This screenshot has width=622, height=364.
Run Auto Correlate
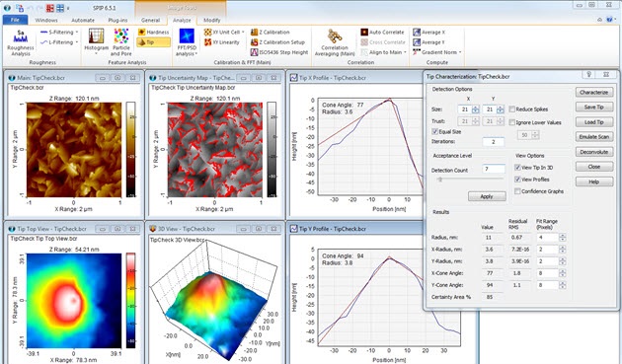[382, 33]
